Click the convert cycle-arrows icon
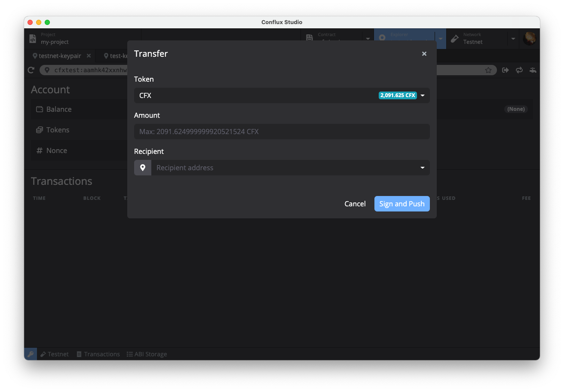 point(519,70)
